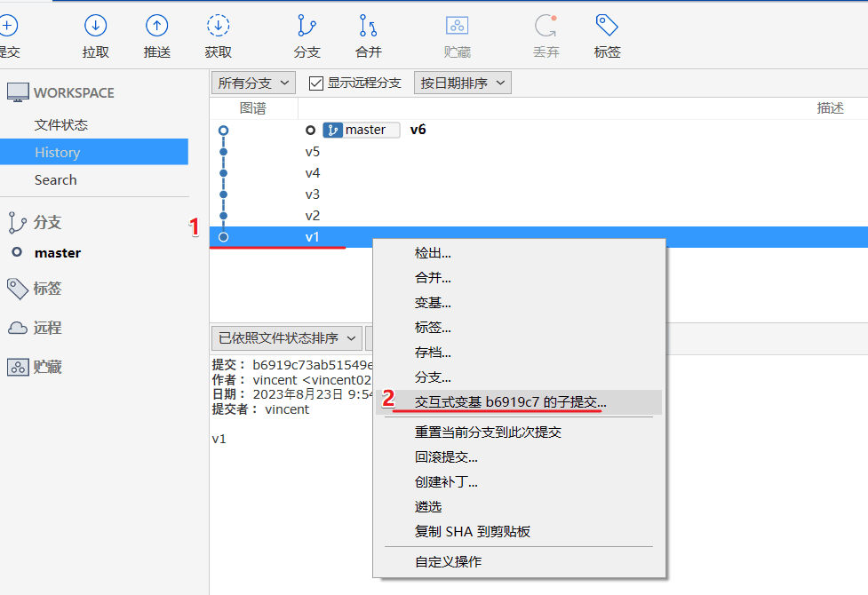Viewport: 868px width, 595px height.
Task: Select 检出... in the context menu
Action: 433,253
